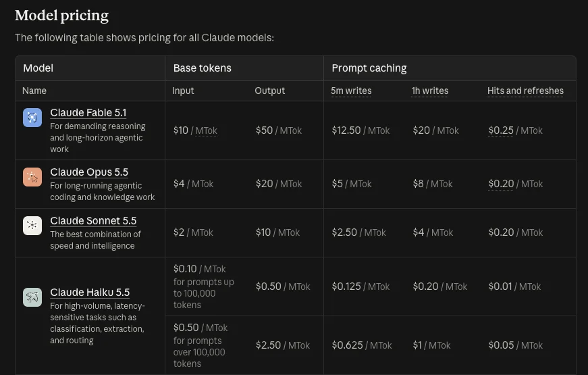This screenshot has height=375, width=588.
Task: Click the '1h writes' column header
Action: (x=430, y=91)
